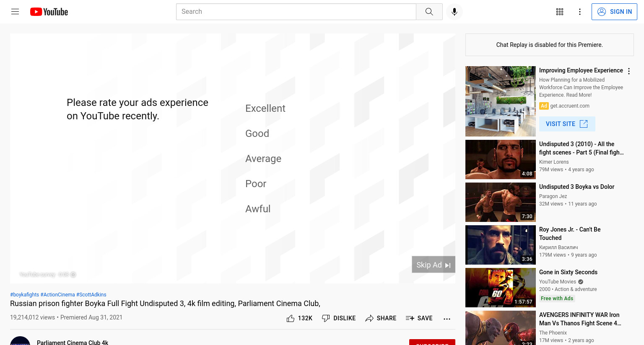644x345 pixels.
Task: Click the Improving Employee Experience ad thumbnail
Action: tap(501, 101)
